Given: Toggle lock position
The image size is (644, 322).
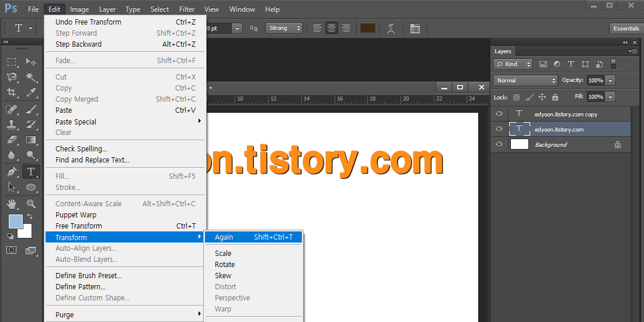Looking at the screenshot, I should [542, 97].
